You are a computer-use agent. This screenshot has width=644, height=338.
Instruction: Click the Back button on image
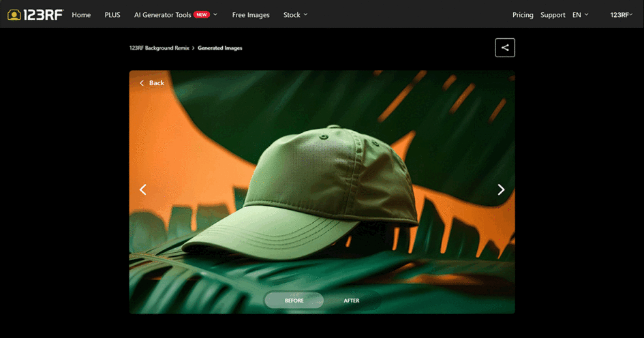pyautogui.click(x=152, y=83)
